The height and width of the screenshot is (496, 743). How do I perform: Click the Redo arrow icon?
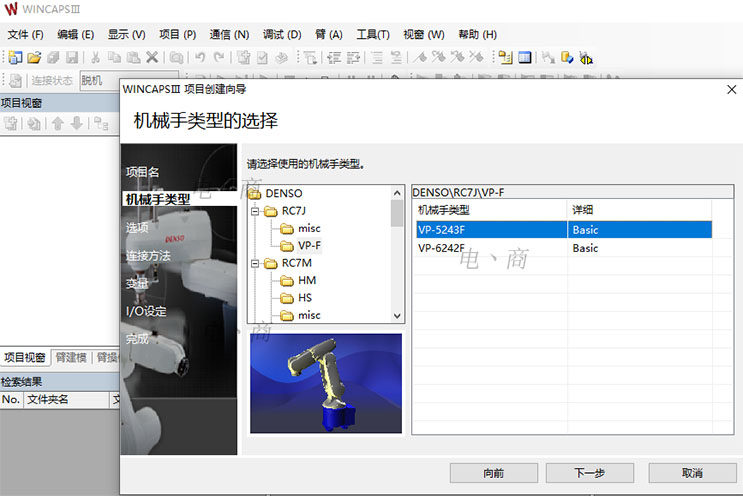pyautogui.click(x=219, y=58)
